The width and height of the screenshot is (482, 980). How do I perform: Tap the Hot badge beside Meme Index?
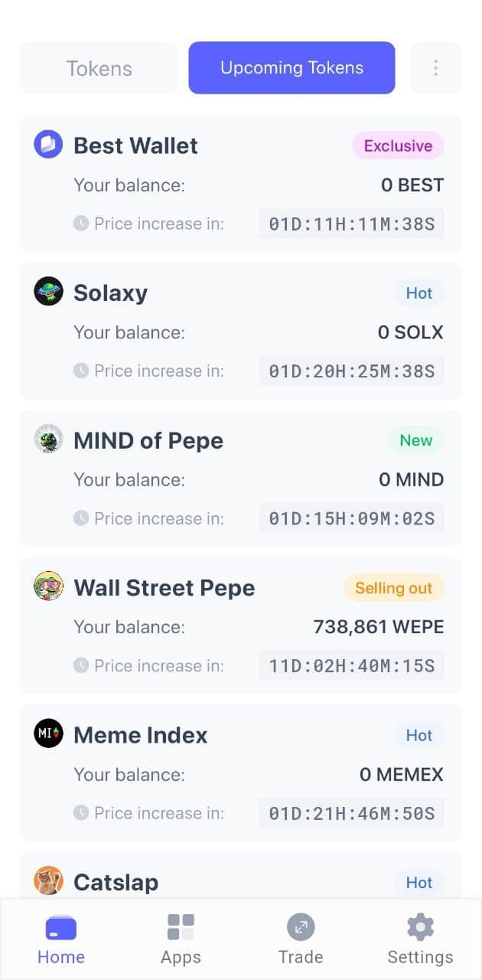[418, 735]
